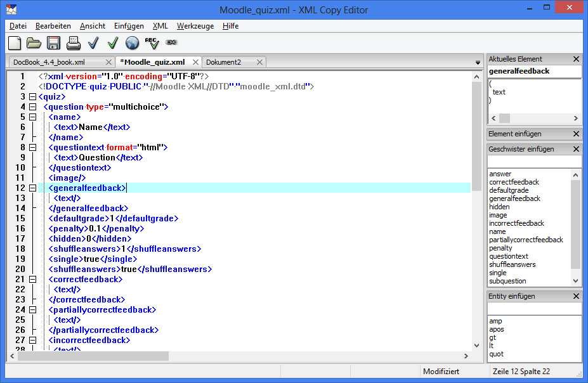Check well-formedness with the blue checkmark
Image resolution: width=588 pixels, height=383 pixels.
[93, 43]
